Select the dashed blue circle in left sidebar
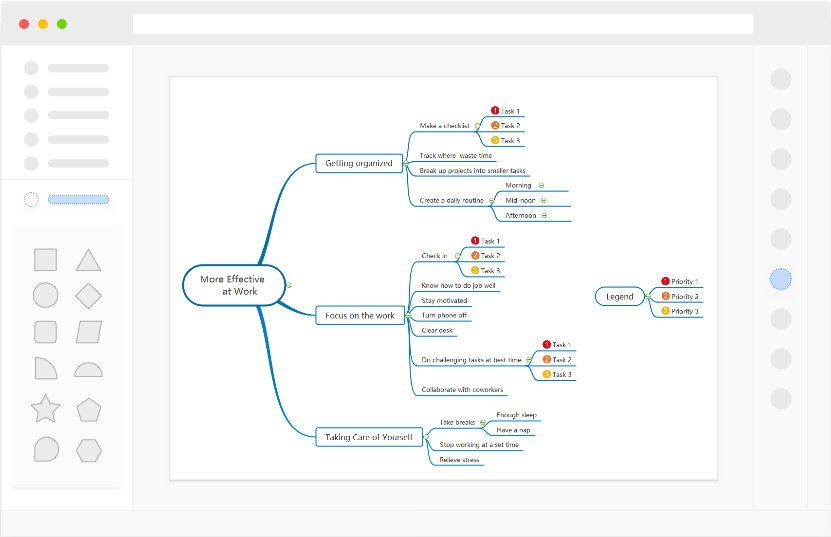Image resolution: width=831 pixels, height=537 pixels. [x=31, y=200]
